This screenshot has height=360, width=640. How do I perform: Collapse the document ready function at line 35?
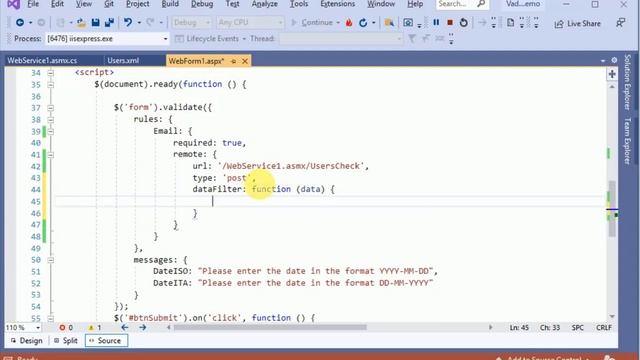(51, 85)
